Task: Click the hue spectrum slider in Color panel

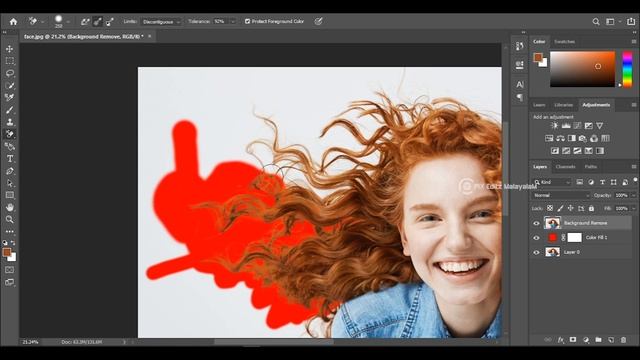Action: coord(627,69)
